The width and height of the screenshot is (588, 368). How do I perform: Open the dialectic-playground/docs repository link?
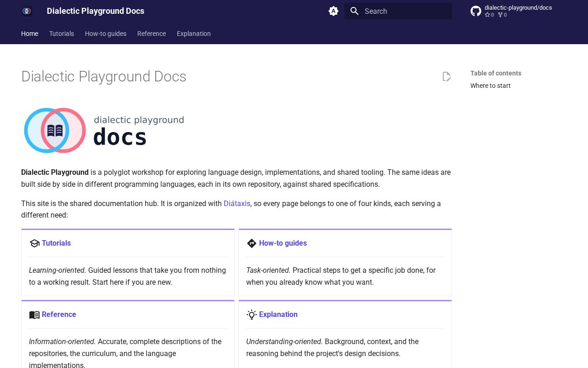point(518,7)
